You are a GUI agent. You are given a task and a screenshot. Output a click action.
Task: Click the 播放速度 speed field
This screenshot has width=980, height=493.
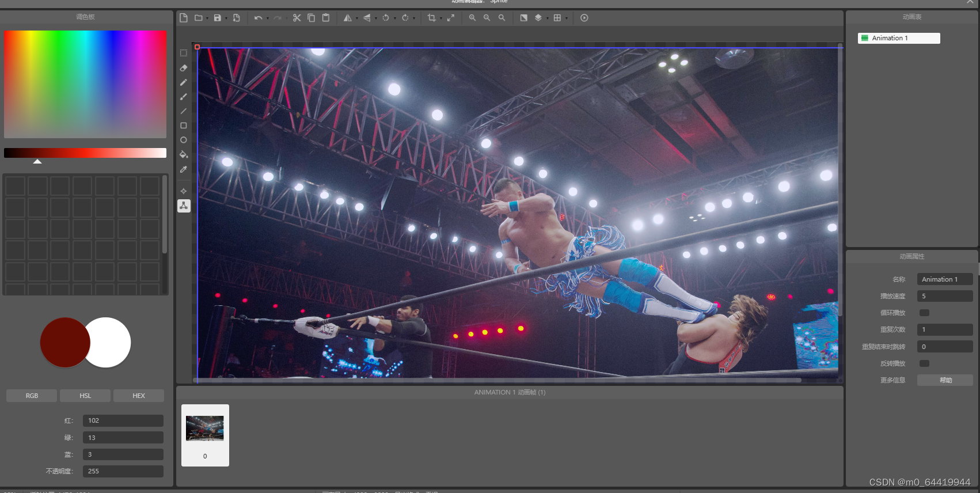coord(945,296)
